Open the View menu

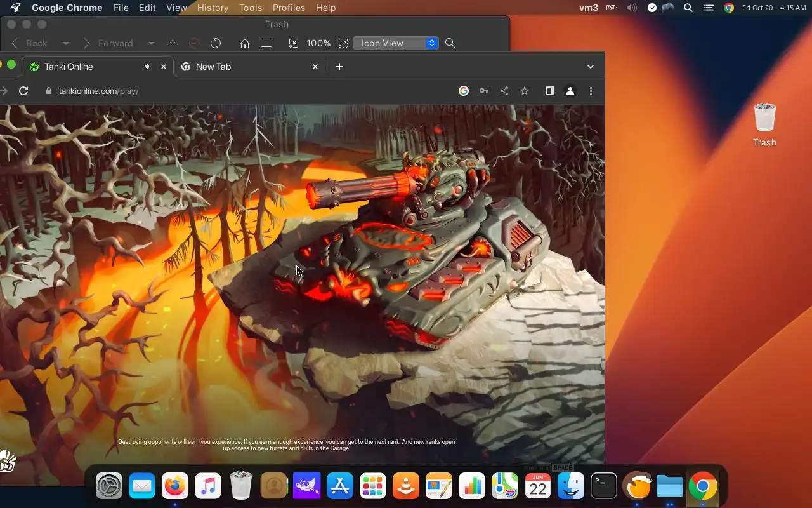pyautogui.click(x=176, y=8)
